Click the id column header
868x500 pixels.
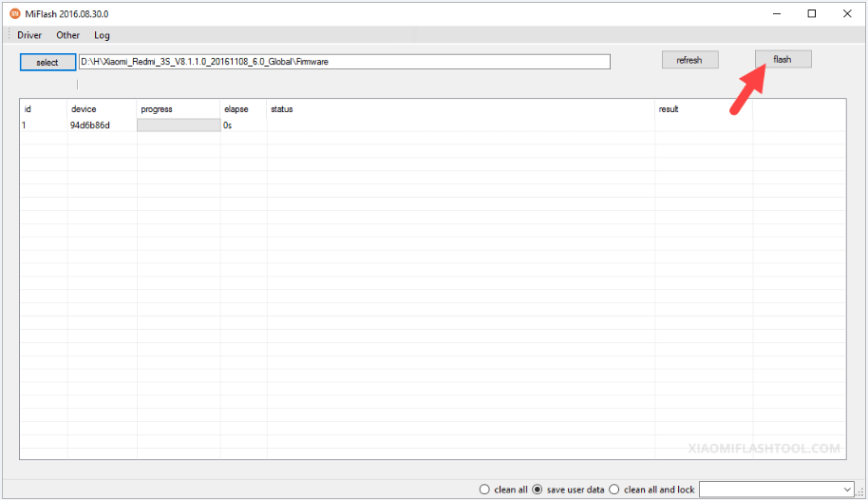[x=43, y=109]
